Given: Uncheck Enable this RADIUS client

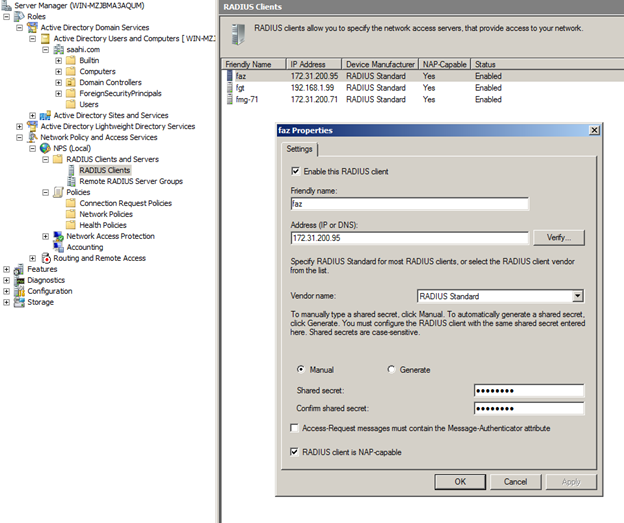Looking at the screenshot, I should [294, 172].
